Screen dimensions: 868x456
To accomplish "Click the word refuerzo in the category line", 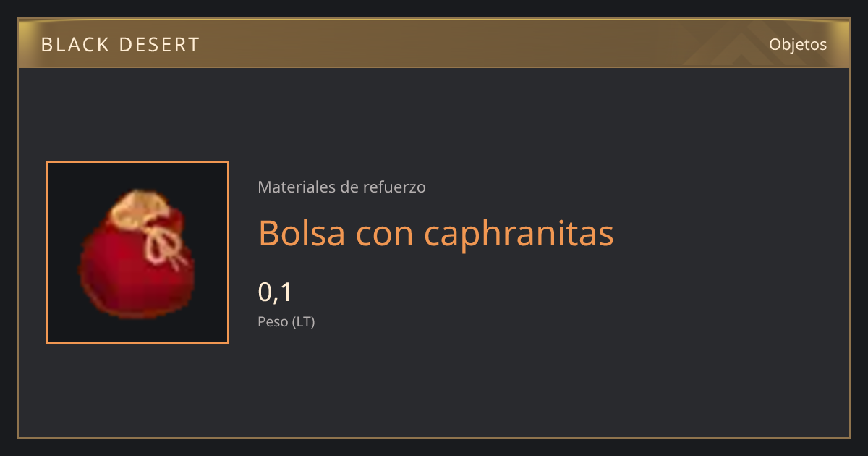I will tap(395, 187).
